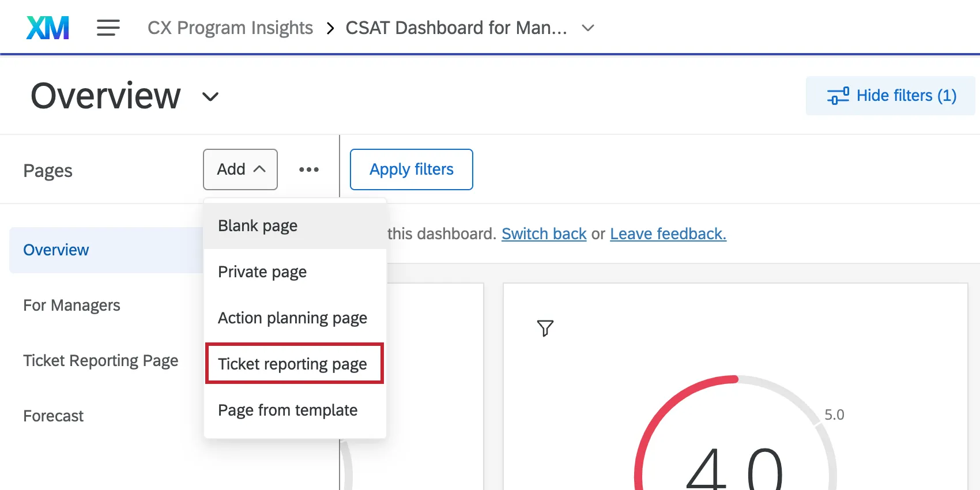The height and width of the screenshot is (490, 980).
Task: Select Blank page from Add menu
Action: [258, 226]
